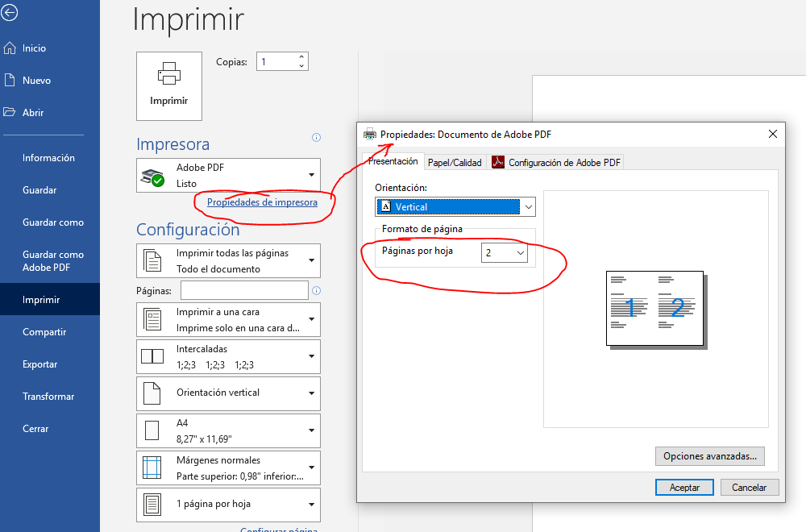Click the Imprimir todas las páginas document icon

point(152,260)
